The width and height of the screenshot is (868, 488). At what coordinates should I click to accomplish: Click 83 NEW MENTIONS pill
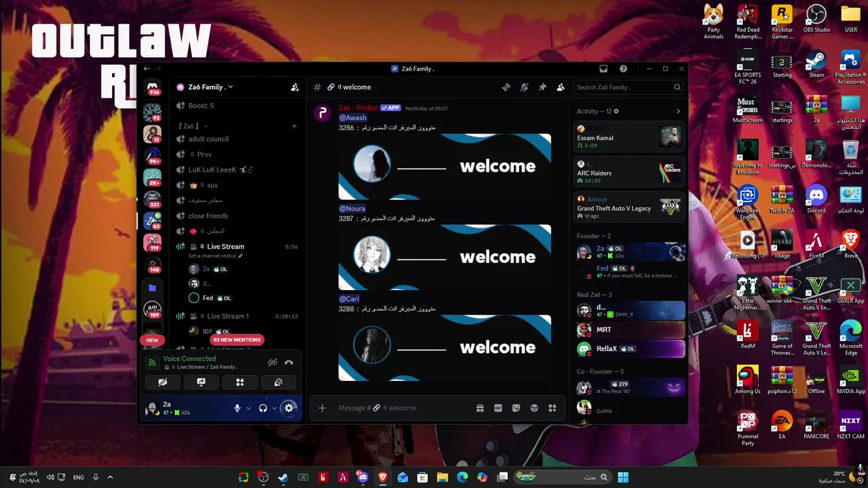[x=237, y=340]
